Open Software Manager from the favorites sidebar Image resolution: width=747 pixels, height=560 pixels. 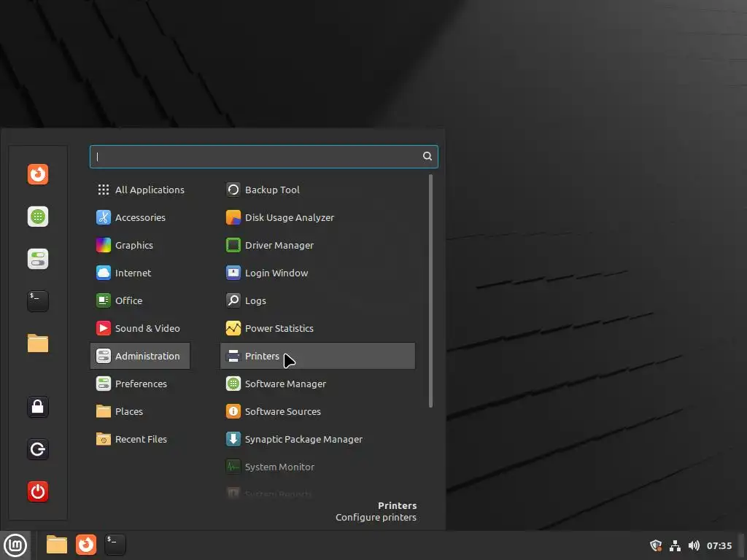38,217
